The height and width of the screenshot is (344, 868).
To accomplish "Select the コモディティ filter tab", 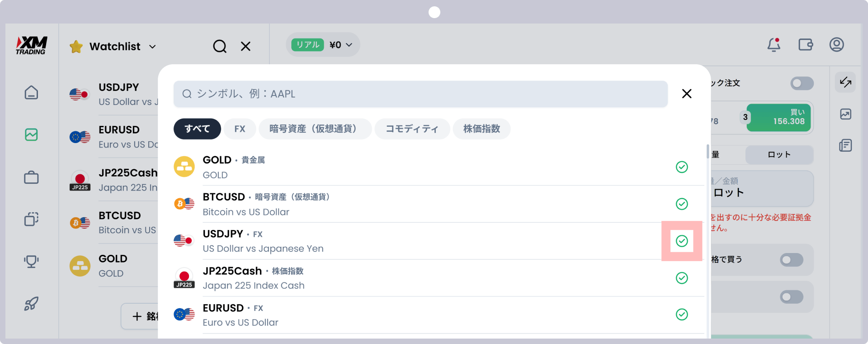I will point(412,129).
